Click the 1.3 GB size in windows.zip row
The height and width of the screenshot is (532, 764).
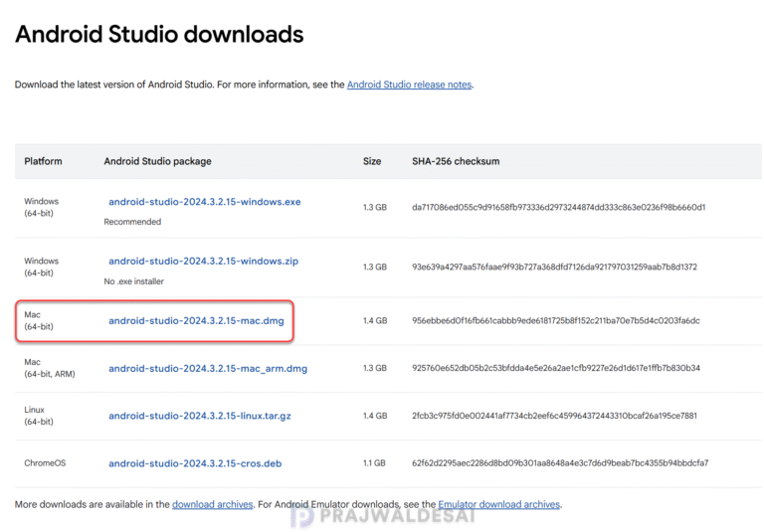375,266
